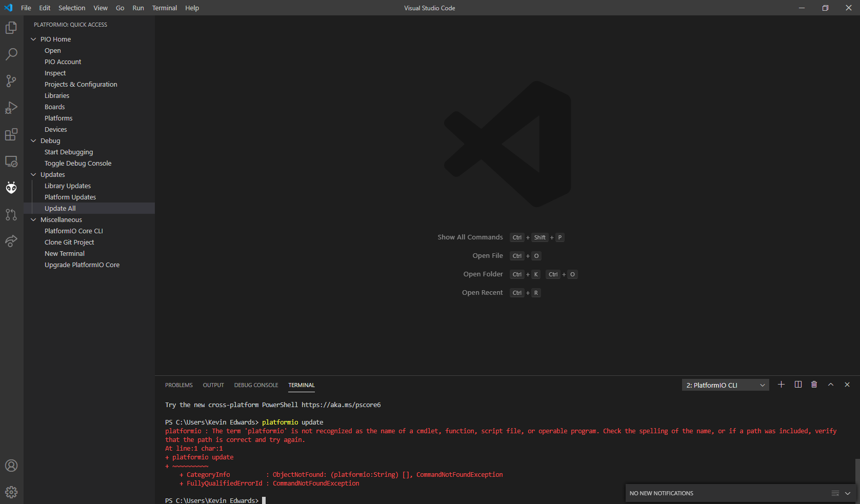
Task: Switch to the Debug Console tab
Action: point(256,385)
